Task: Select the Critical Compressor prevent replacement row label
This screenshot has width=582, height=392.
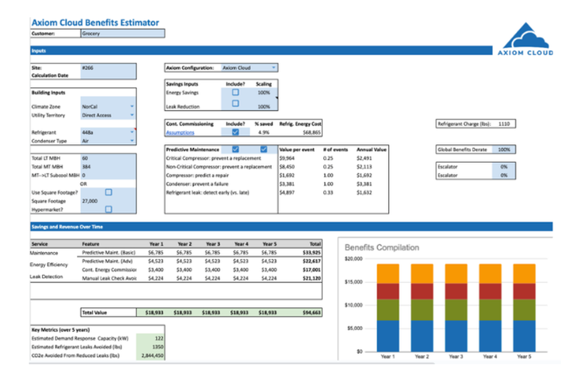Action: pos(214,158)
